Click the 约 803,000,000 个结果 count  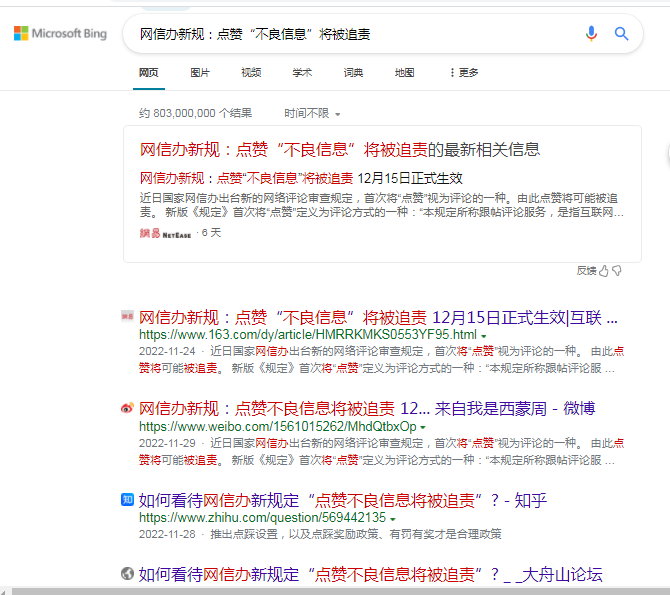pos(195,113)
